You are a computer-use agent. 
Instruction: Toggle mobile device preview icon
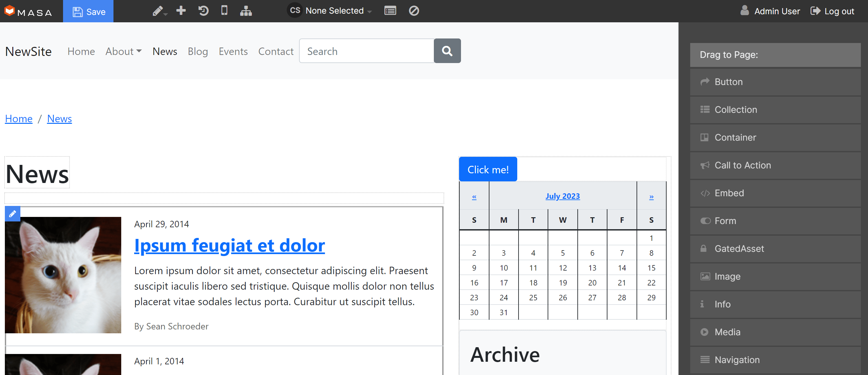point(224,11)
